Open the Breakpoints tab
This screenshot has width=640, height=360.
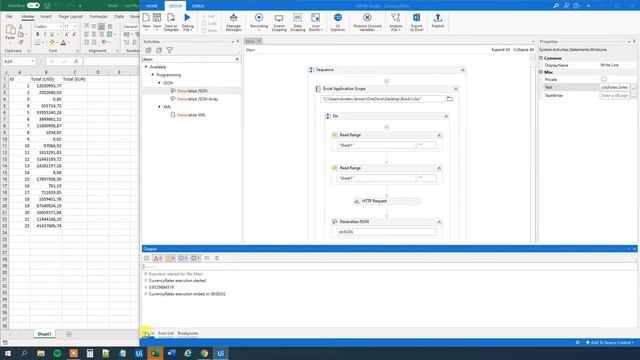(188, 333)
